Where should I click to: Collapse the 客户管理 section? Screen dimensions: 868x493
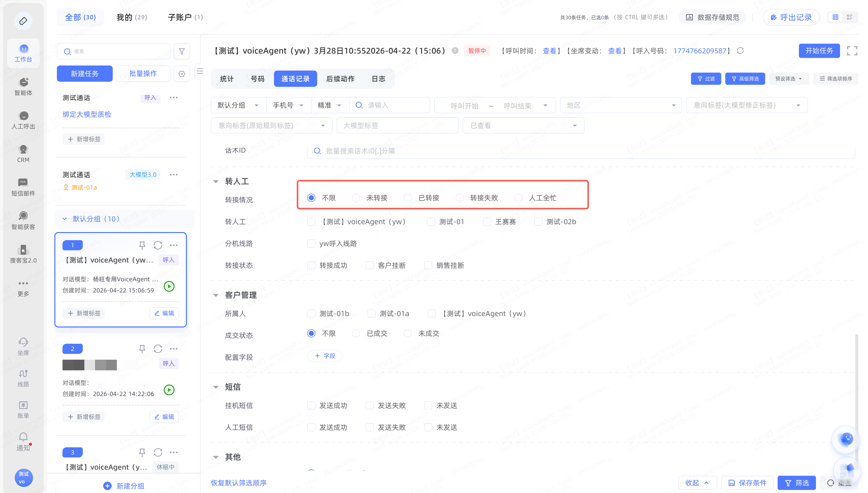pyautogui.click(x=216, y=295)
